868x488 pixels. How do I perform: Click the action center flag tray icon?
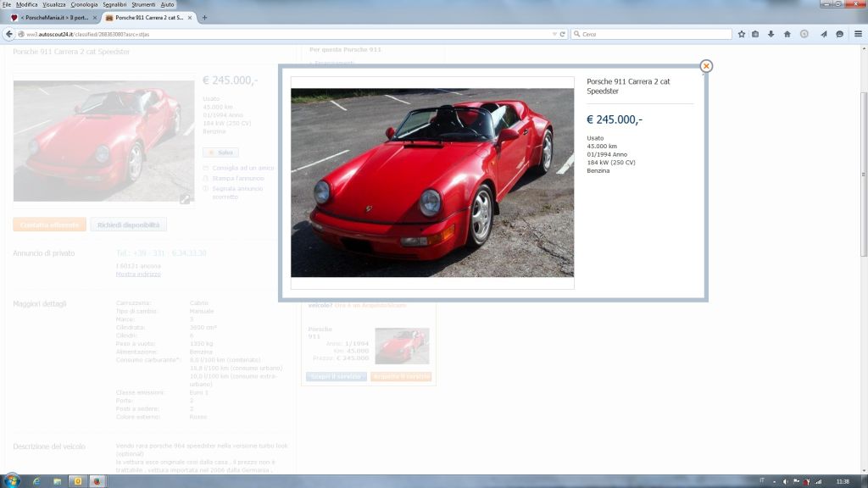796,481
